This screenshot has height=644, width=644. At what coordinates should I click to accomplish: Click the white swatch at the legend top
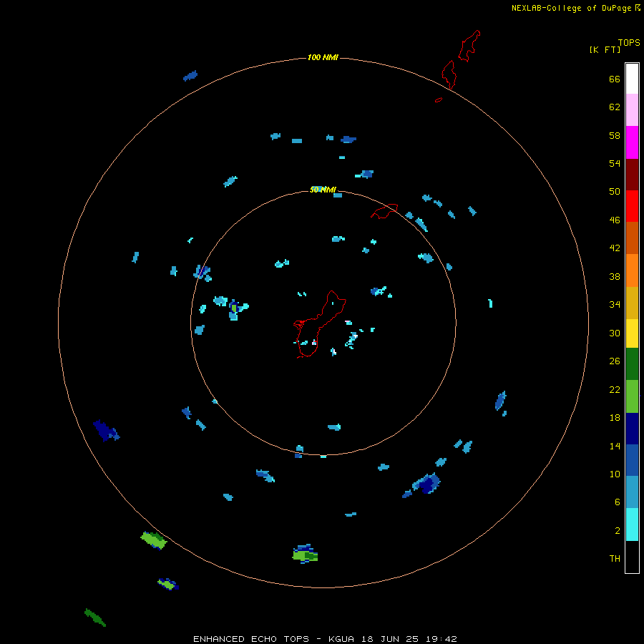(632, 79)
